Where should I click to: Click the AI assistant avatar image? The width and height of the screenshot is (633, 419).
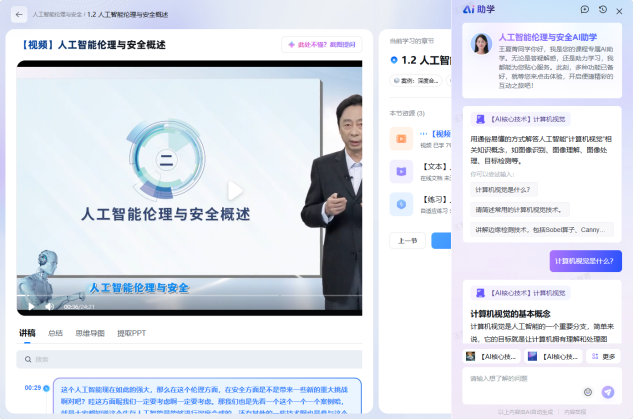pos(481,44)
